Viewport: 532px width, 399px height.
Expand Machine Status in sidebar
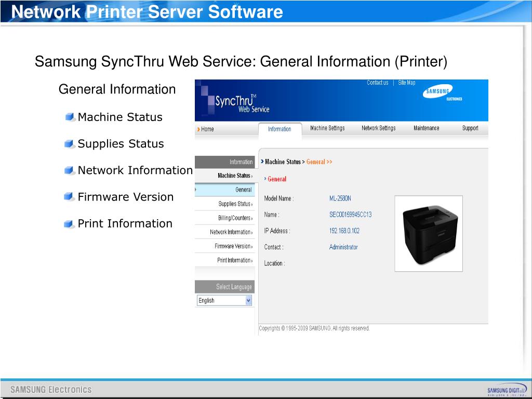click(224, 176)
